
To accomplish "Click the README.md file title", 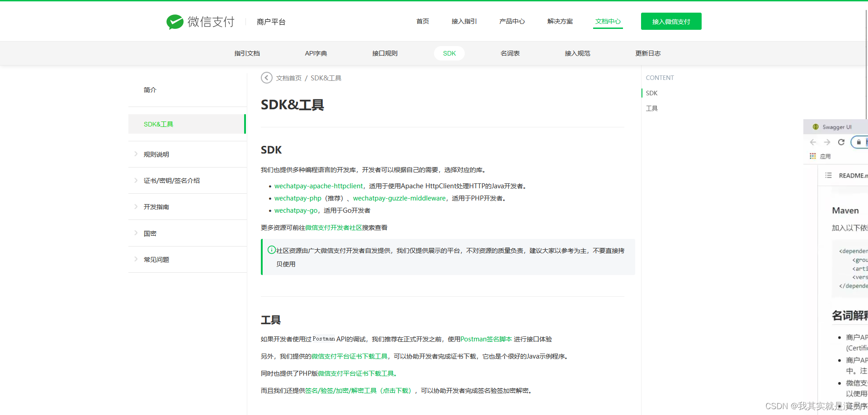I will point(853,176).
